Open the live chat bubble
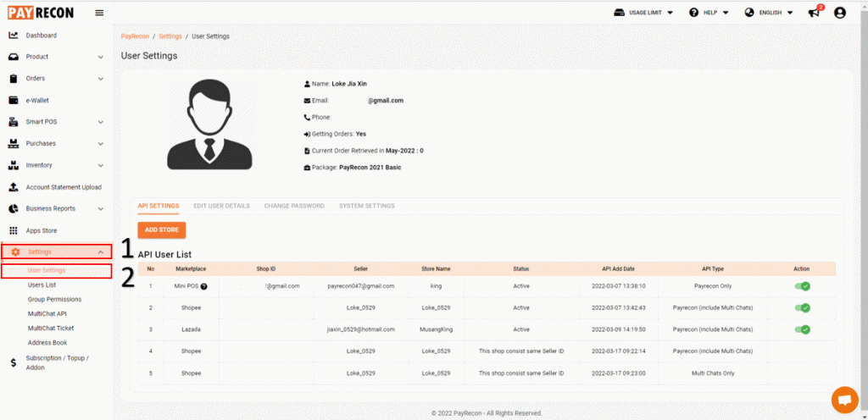 (x=845, y=401)
